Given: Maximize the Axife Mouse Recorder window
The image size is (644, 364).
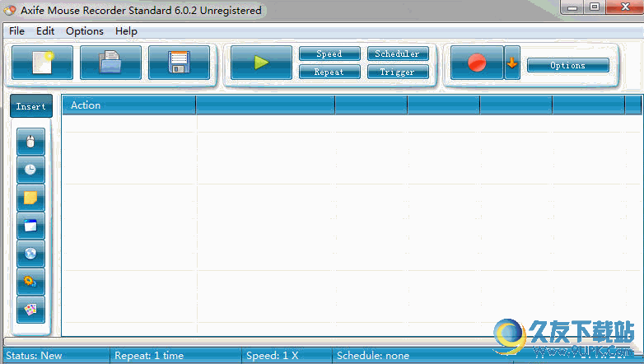Looking at the screenshot, I should [x=595, y=7].
